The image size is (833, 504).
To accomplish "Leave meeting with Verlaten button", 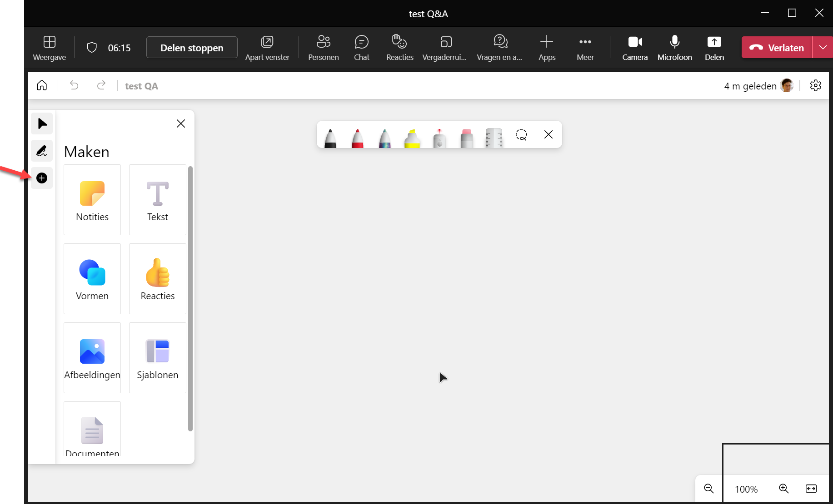I will tap(777, 48).
